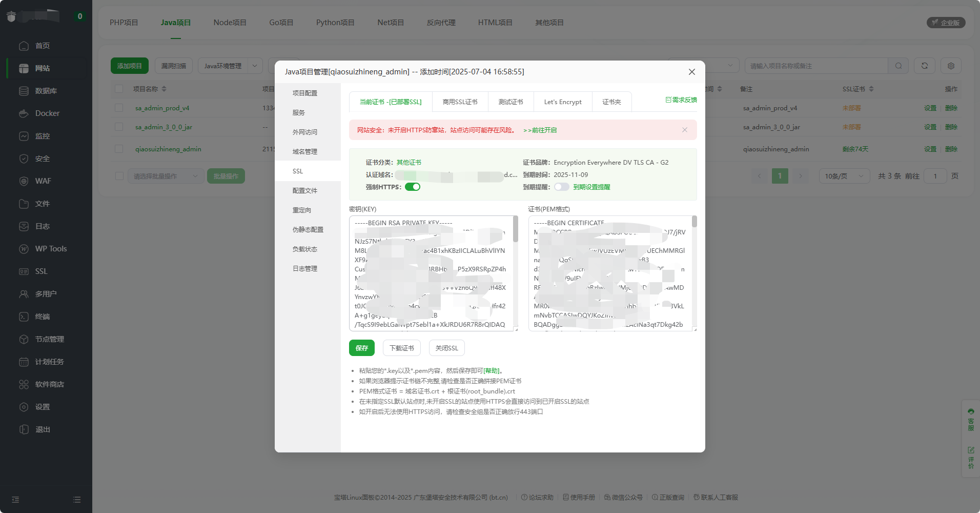Open the 首页 home icon in sidebar
The image size is (980, 513).
[x=24, y=46]
